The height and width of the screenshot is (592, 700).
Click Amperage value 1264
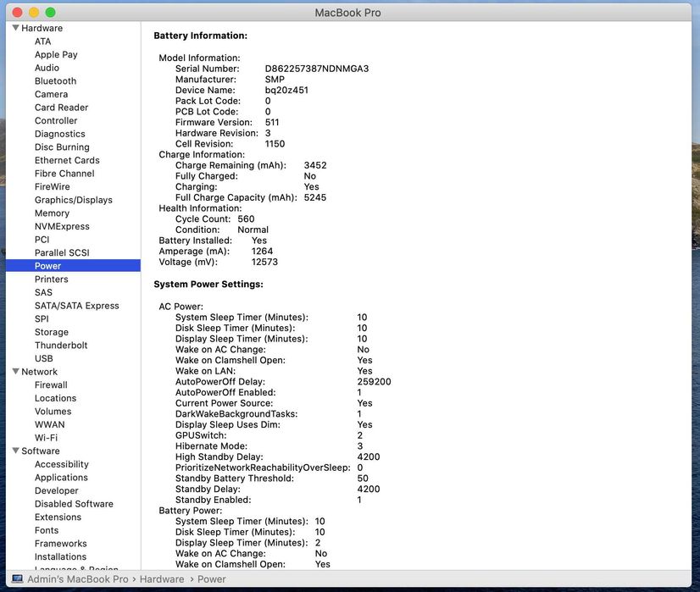[262, 252]
